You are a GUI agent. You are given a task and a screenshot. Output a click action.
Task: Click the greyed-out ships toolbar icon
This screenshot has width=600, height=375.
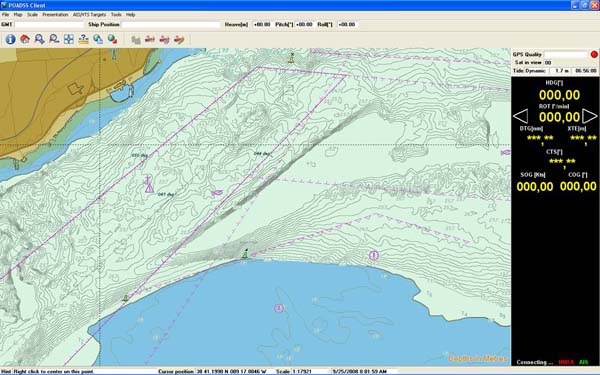[135, 39]
